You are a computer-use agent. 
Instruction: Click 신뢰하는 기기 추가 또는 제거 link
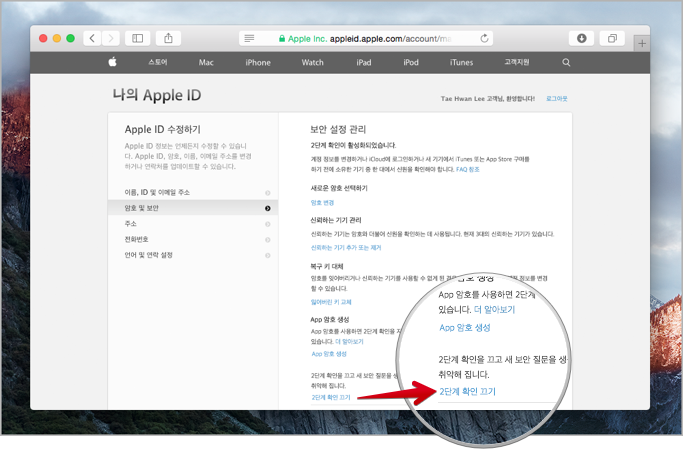(x=346, y=248)
